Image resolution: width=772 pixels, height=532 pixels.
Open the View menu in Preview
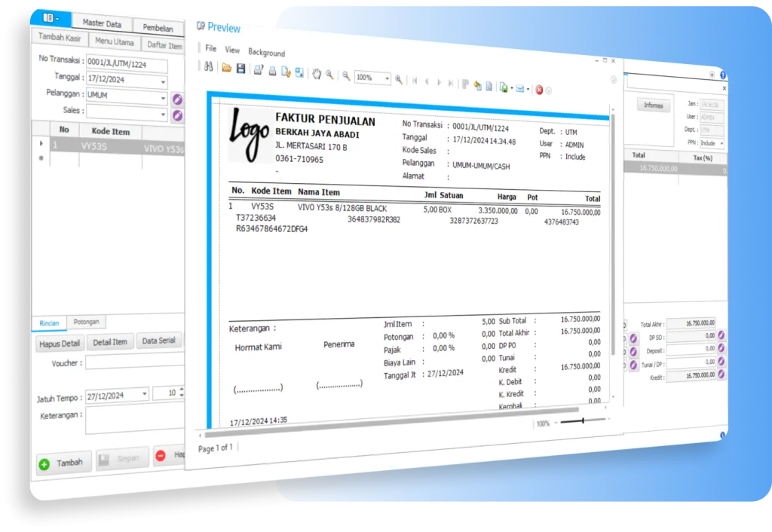[232, 50]
